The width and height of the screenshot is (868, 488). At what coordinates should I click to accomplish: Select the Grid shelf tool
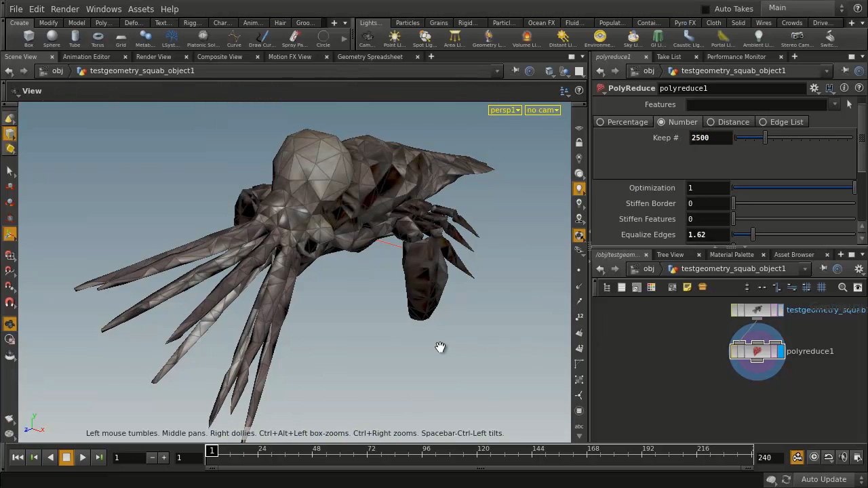point(121,39)
